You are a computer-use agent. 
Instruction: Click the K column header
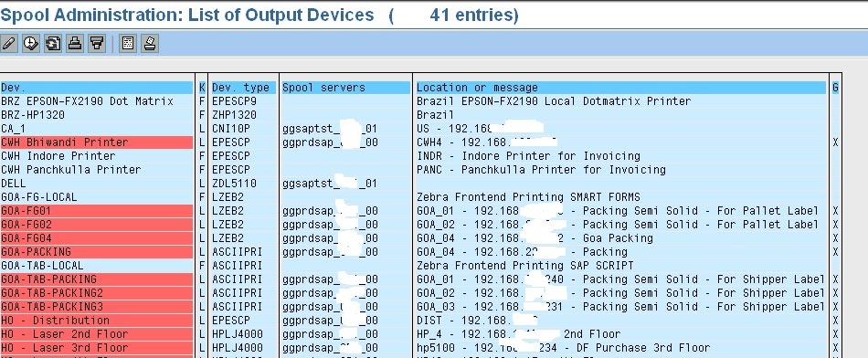pos(202,88)
